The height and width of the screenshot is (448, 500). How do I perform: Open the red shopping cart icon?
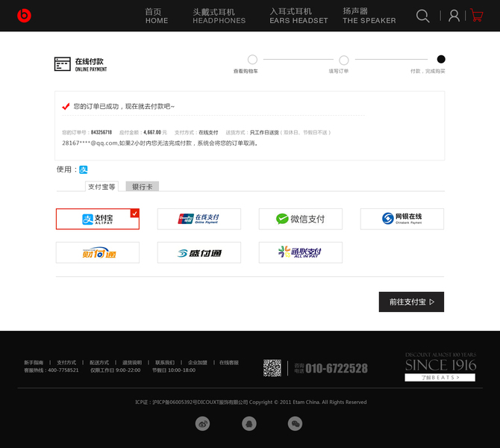(x=477, y=16)
